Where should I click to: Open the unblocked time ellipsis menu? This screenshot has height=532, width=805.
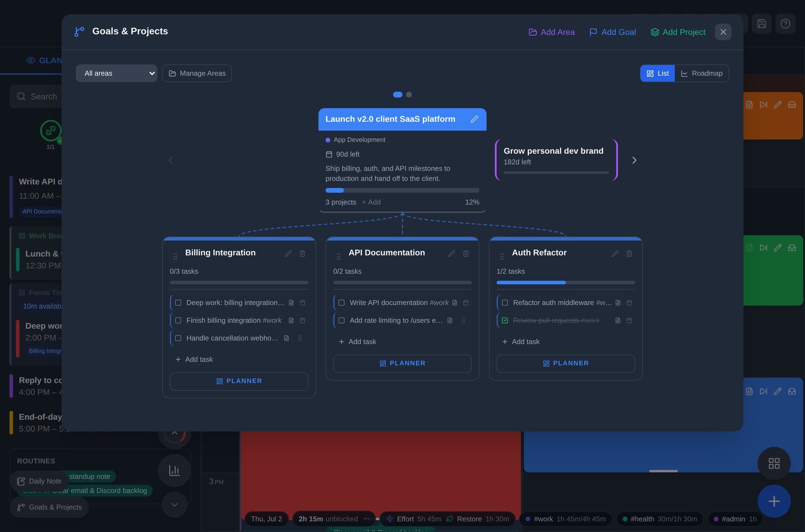click(367, 519)
